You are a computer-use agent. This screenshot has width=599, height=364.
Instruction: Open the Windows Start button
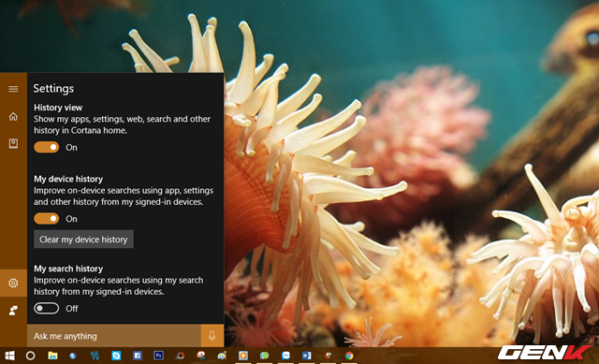click(x=10, y=356)
